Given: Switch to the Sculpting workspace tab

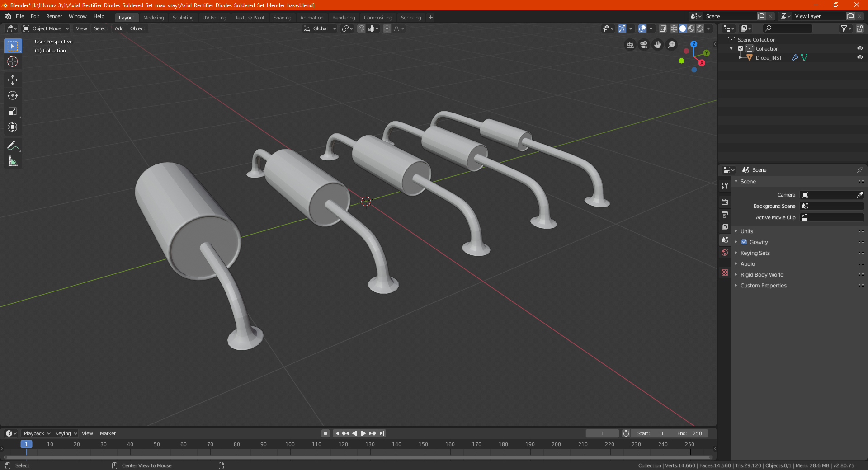Looking at the screenshot, I should click(183, 18).
